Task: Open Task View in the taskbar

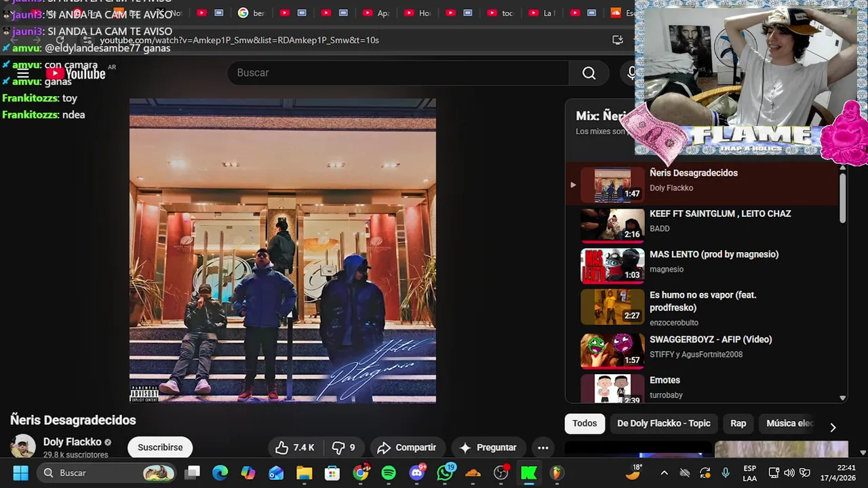Action: [x=193, y=473]
